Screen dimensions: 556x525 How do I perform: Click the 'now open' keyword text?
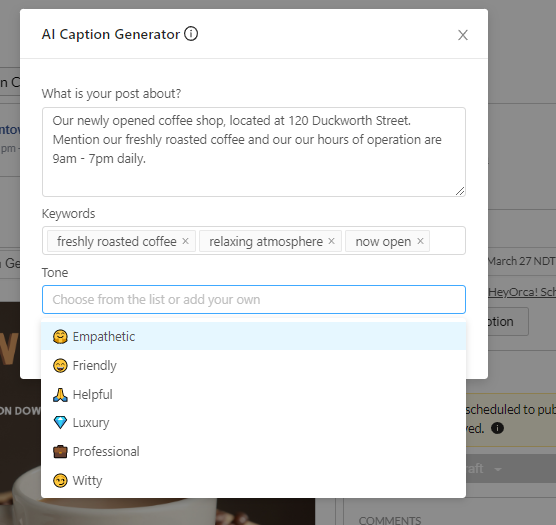383,242
